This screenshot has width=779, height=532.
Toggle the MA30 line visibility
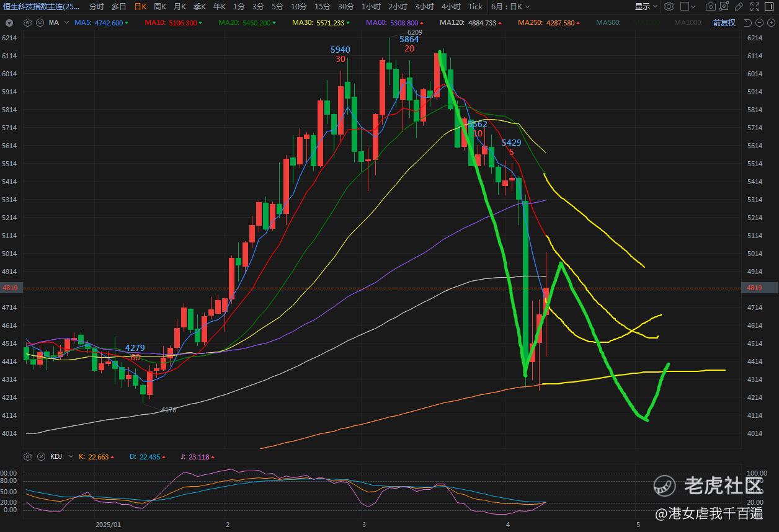(x=321, y=22)
